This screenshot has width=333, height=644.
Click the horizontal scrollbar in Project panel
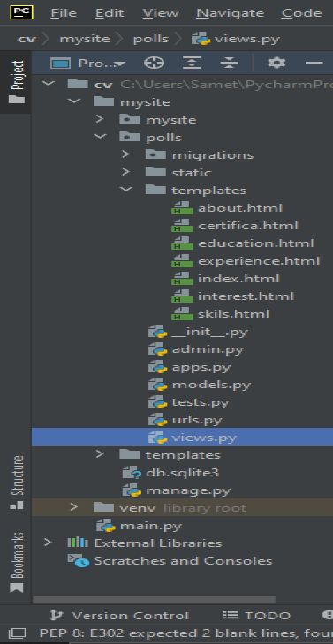154,600
